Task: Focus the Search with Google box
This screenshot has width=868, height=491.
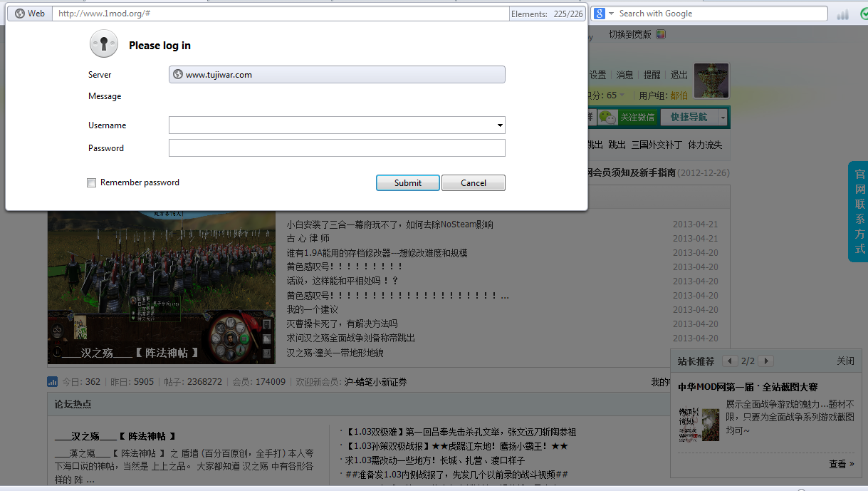Action: point(719,14)
